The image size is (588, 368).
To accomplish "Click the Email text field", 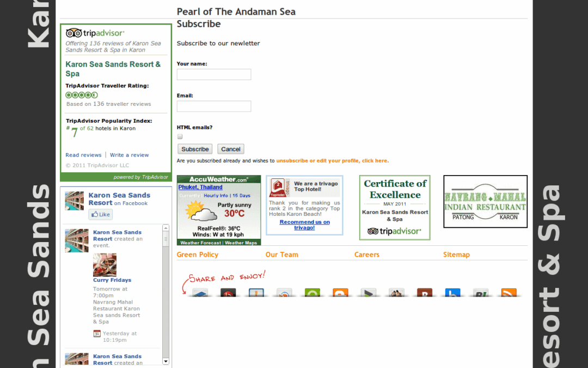I will pyautogui.click(x=214, y=106).
